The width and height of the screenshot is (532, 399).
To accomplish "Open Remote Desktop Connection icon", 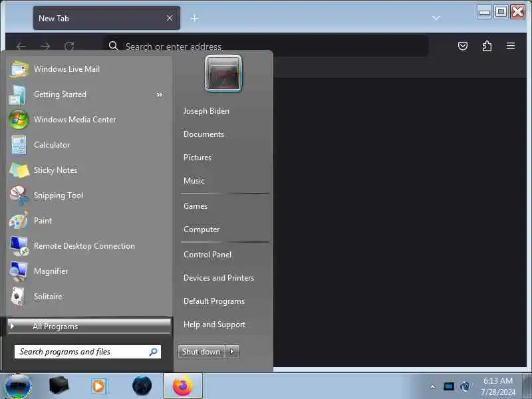I will point(19,246).
